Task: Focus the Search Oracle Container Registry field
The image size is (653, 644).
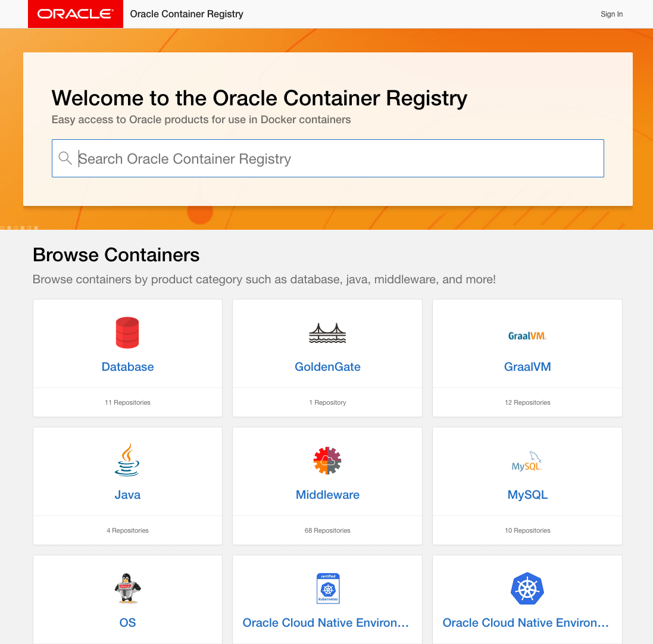Action: (x=328, y=158)
